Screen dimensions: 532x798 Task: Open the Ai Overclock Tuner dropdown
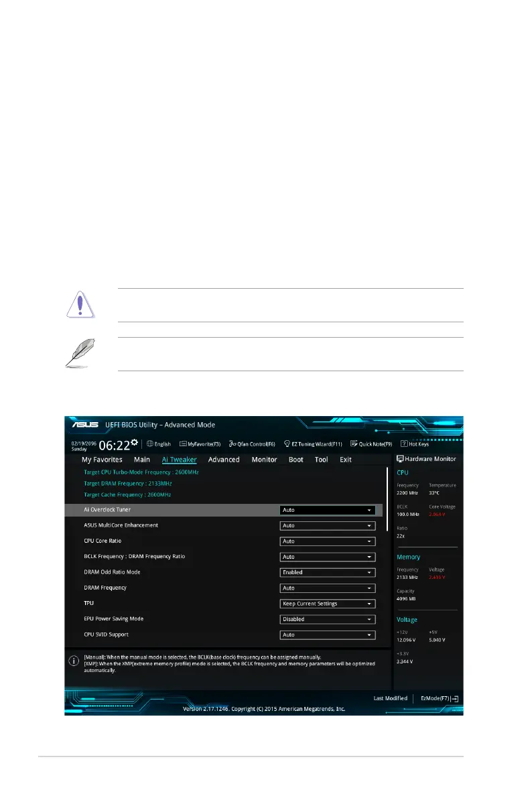coord(328,510)
